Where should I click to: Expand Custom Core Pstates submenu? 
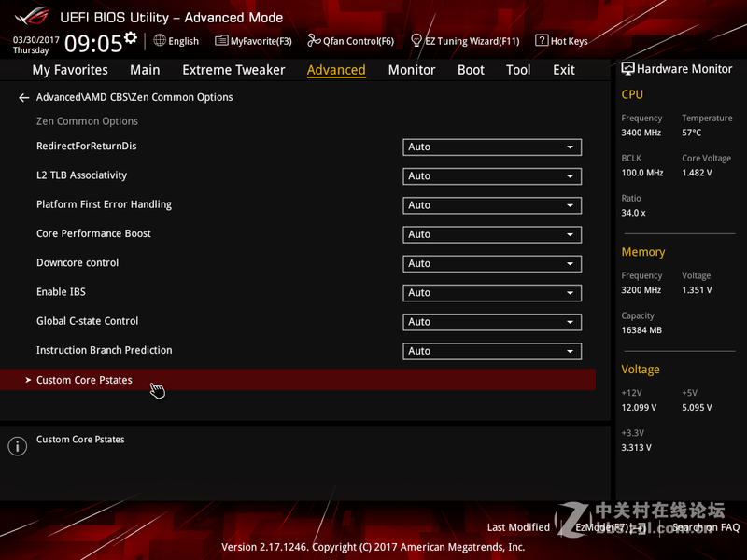tap(298, 380)
